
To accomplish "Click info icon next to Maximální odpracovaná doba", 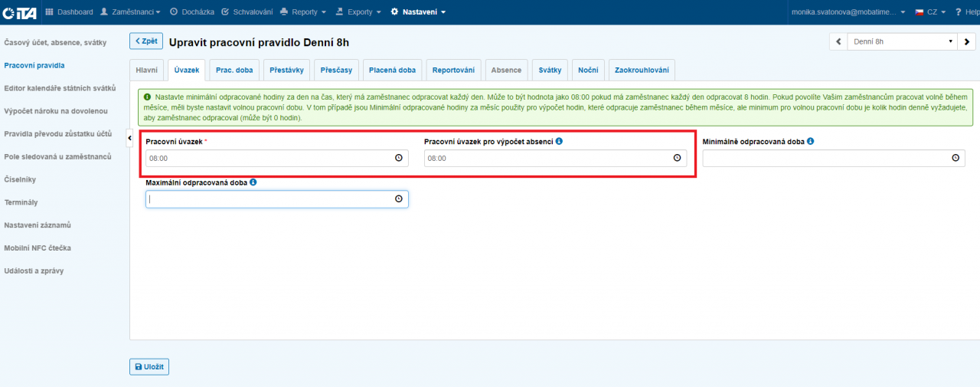I will pyautogui.click(x=253, y=182).
